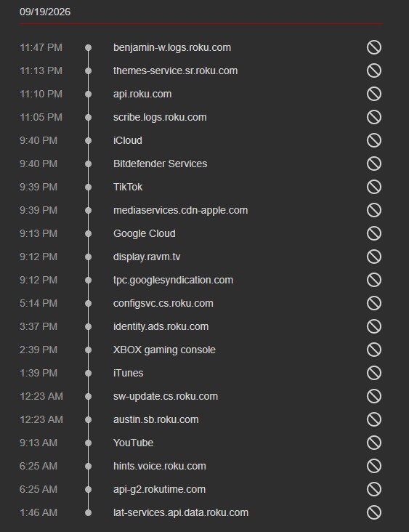Block the iCloud entry
The height and width of the screenshot is (532, 409).
[x=374, y=140]
